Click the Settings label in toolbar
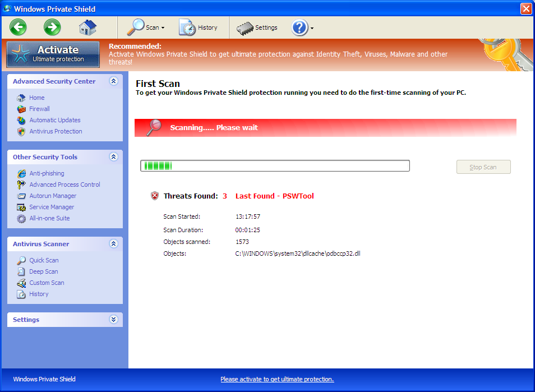This screenshot has width=535, height=392. [x=266, y=27]
